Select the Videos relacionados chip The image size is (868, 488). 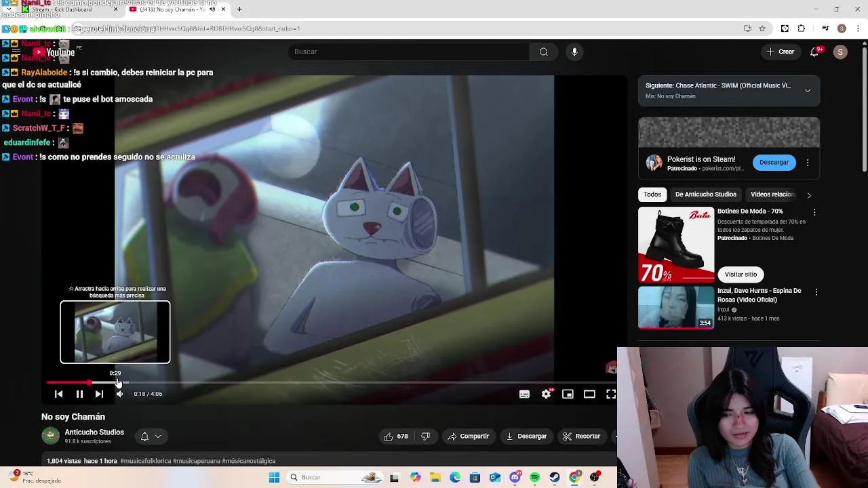point(772,195)
